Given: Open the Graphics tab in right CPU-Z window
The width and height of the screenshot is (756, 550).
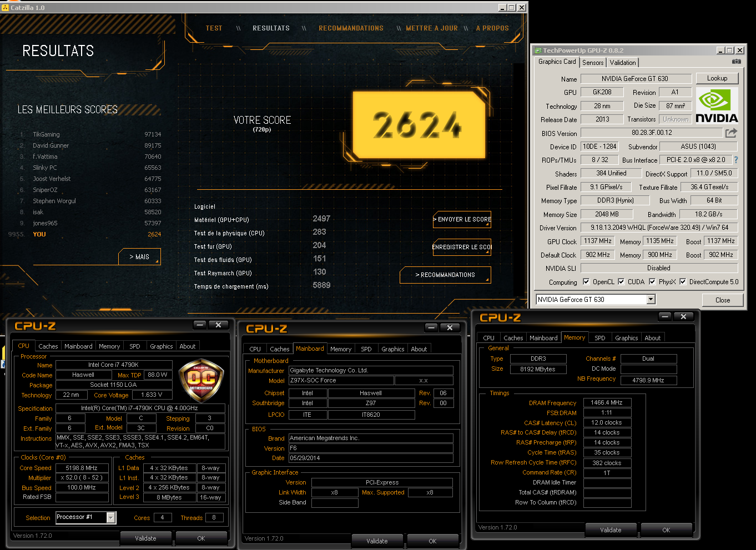Looking at the screenshot, I should tap(626, 338).
